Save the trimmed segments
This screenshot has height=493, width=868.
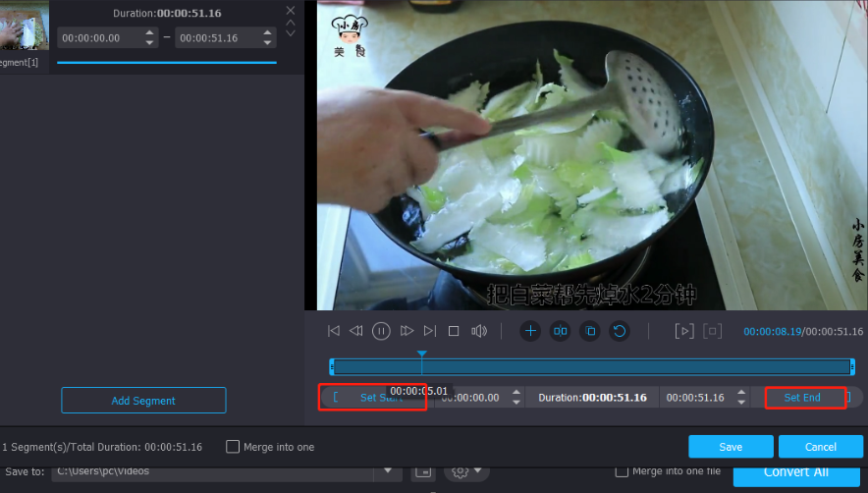tap(731, 447)
